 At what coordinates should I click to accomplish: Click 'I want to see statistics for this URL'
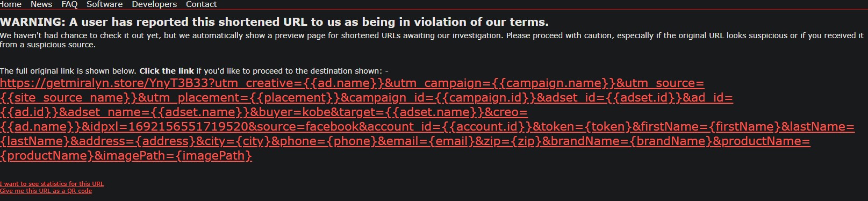52,184
